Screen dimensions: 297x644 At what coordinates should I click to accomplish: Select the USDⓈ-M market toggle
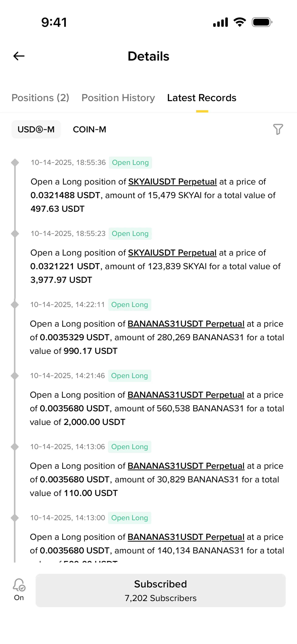pos(36,129)
